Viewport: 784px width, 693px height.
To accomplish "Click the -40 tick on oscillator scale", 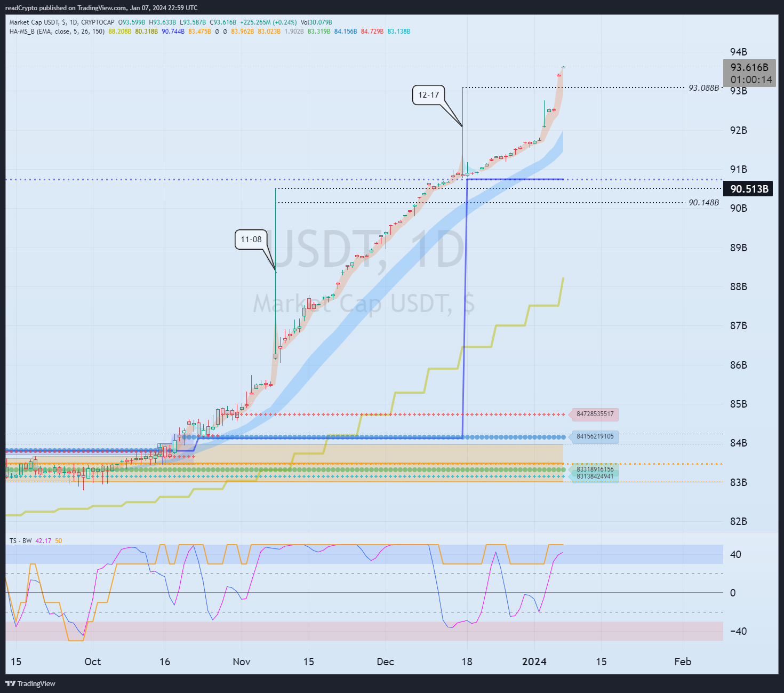I will 738,631.
